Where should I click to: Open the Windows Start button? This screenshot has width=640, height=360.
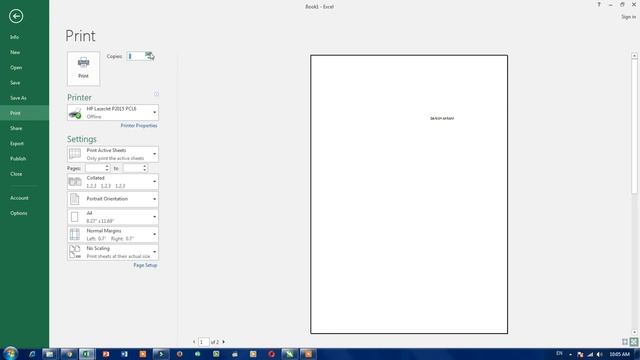coord(10,353)
